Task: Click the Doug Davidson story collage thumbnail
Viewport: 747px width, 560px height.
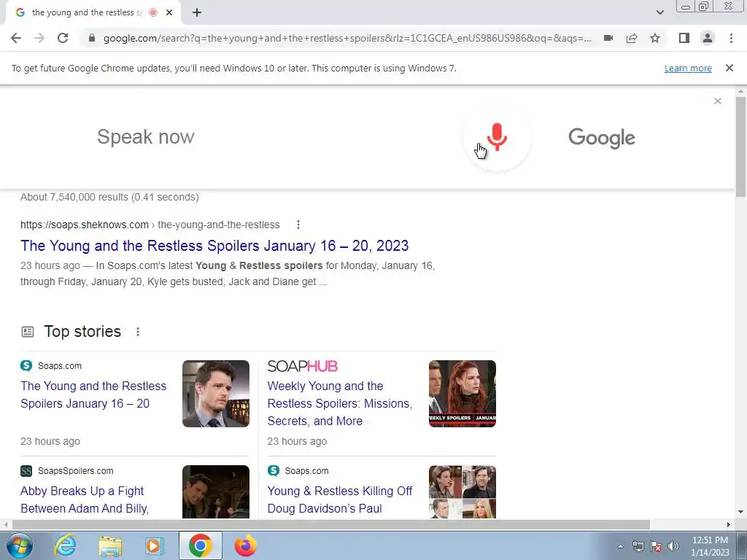Action: pyautogui.click(x=462, y=492)
